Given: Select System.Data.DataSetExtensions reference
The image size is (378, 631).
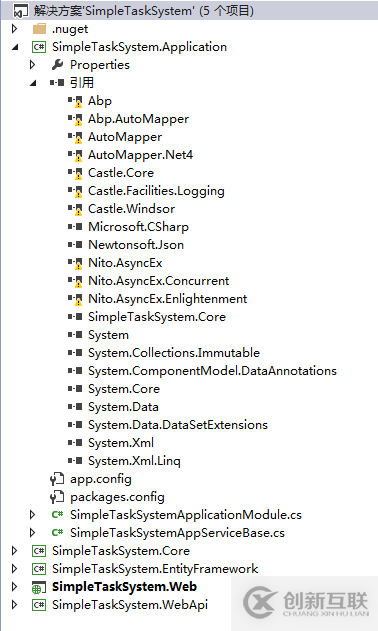Looking at the screenshot, I should [178, 425].
